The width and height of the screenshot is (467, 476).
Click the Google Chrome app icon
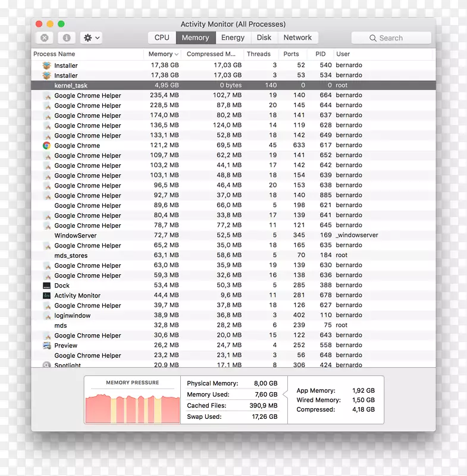pyautogui.click(x=46, y=145)
